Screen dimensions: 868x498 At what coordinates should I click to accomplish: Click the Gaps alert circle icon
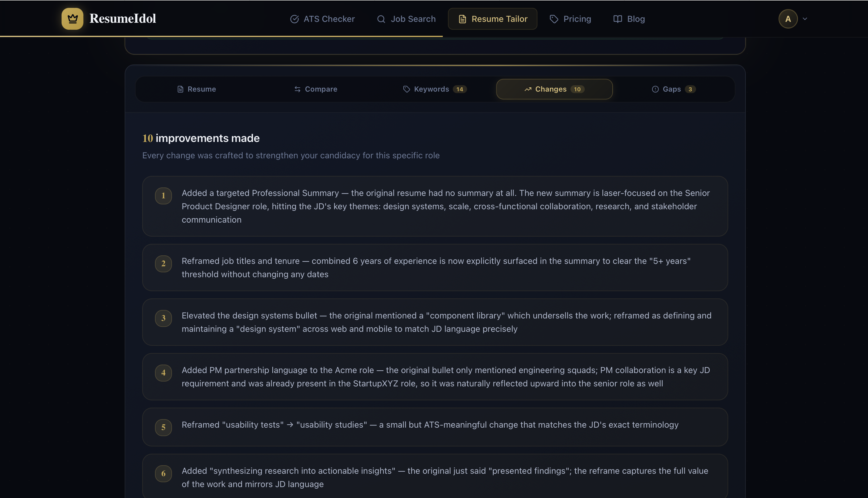655,89
